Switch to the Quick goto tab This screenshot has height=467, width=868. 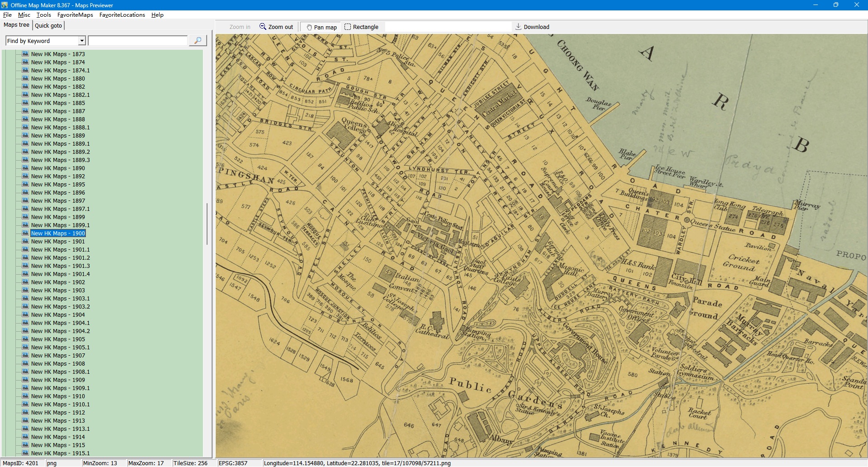click(48, 25)
